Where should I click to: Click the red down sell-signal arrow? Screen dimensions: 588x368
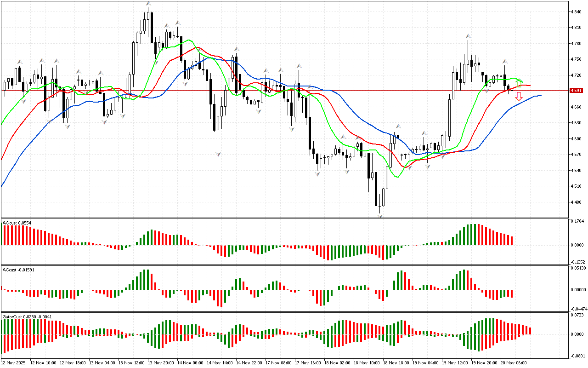coord(519,96)
